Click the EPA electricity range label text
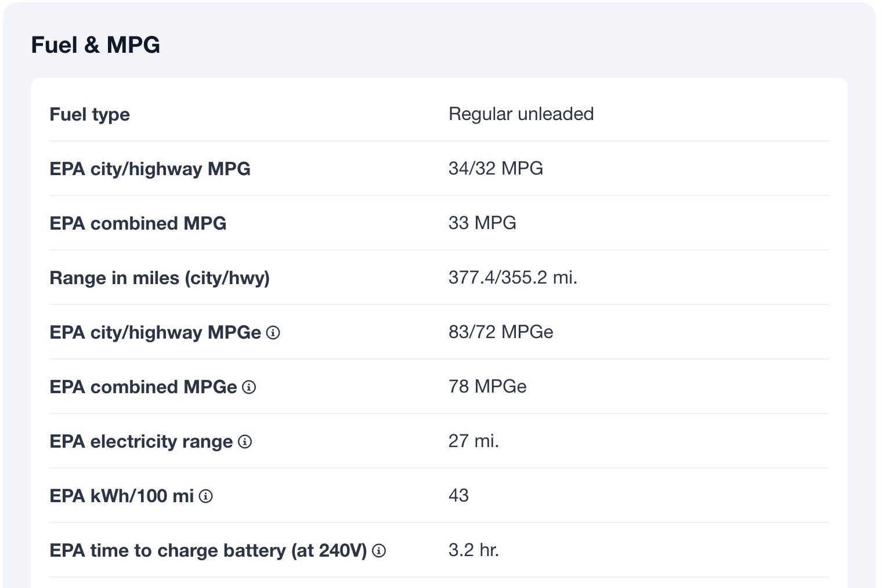Viewport: 882px width, 588px height. (x=141, y=442)
